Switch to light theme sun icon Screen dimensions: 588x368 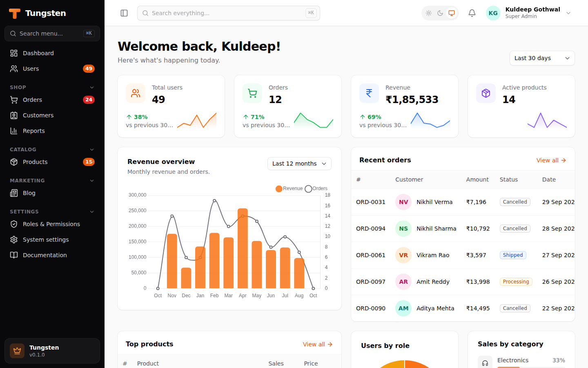coord(429,13)
